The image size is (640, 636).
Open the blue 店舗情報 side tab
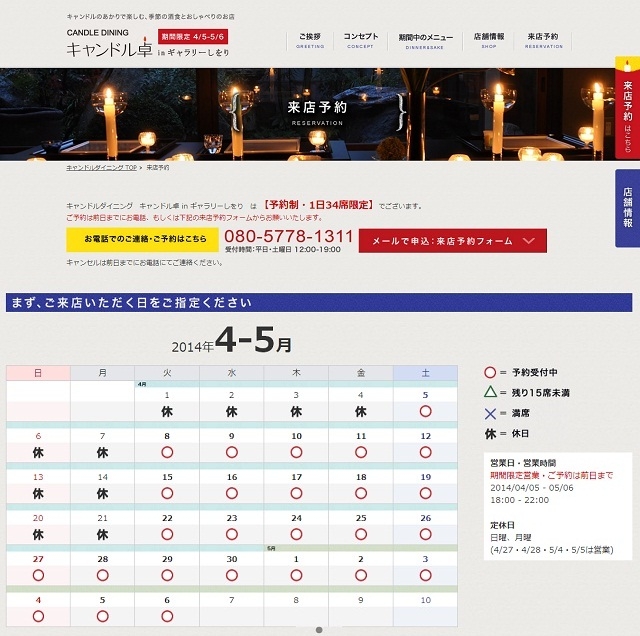click(x=627, y=207)
